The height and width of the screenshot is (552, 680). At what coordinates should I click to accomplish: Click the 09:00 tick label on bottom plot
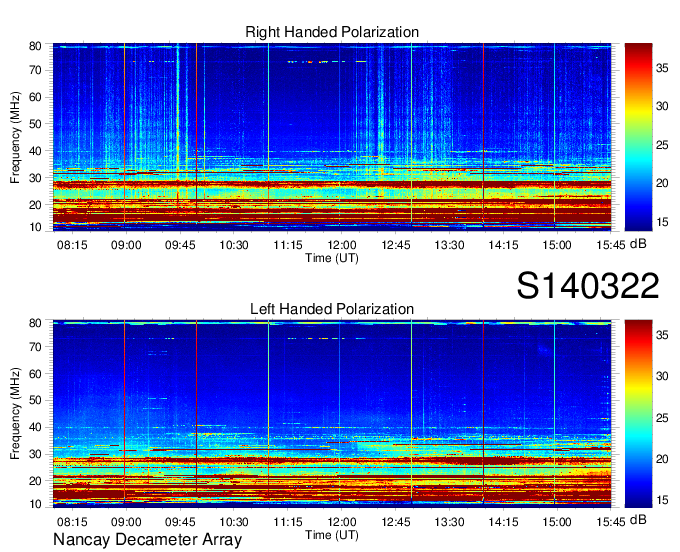point(126,522)
